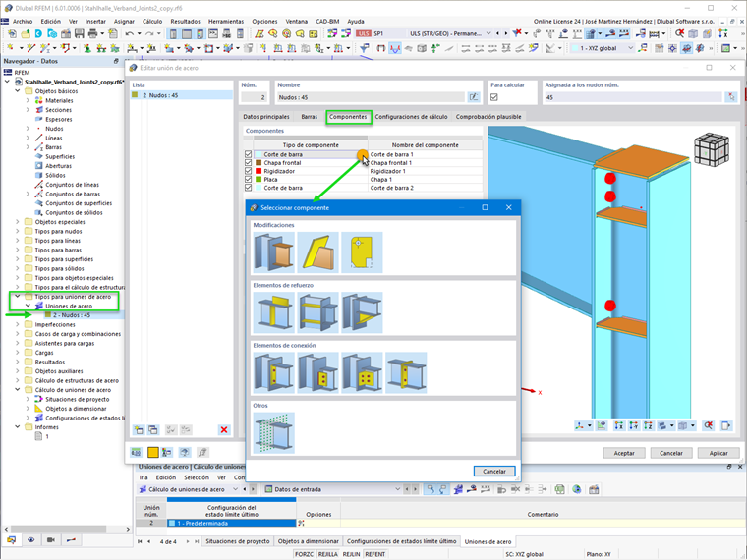Click the navigation cube in 3D preview
The height and width of the screenshot is (560, 747).
point(712,149)
